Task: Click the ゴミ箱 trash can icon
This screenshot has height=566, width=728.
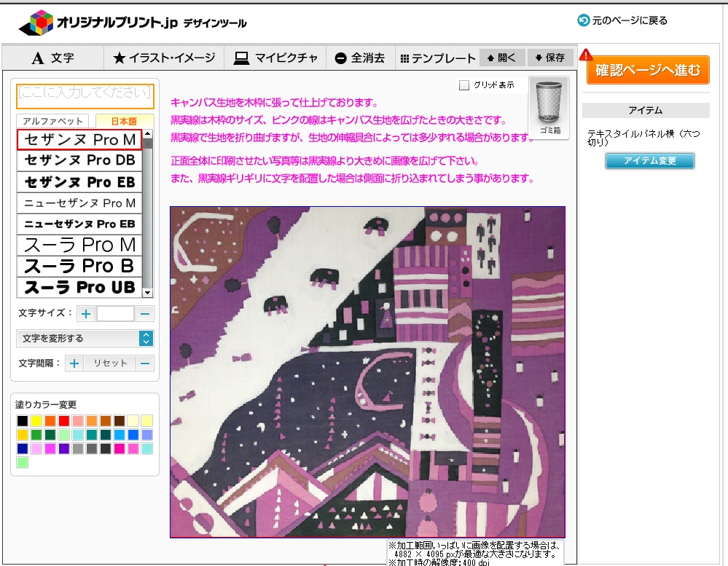Action: pyautogui.click(x=549, y=106)
